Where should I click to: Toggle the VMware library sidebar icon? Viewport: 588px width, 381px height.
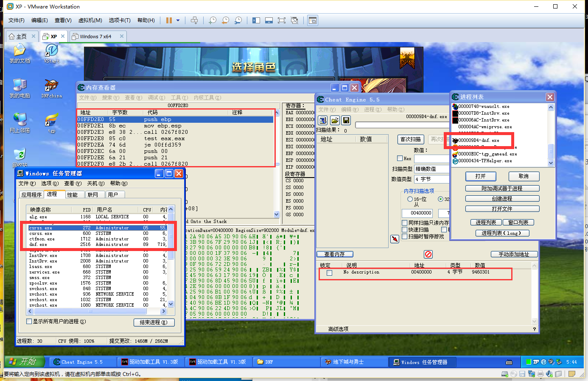coord(256,20)
